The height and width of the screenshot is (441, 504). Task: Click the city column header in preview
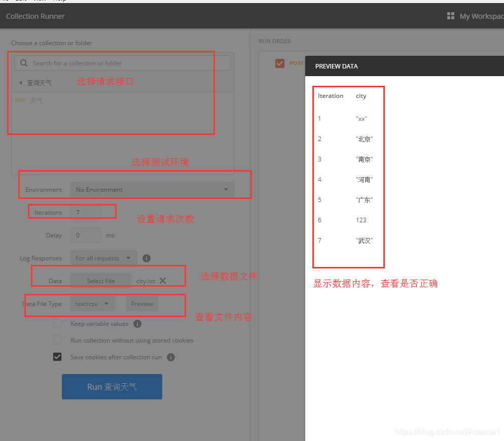click(361, 96)
